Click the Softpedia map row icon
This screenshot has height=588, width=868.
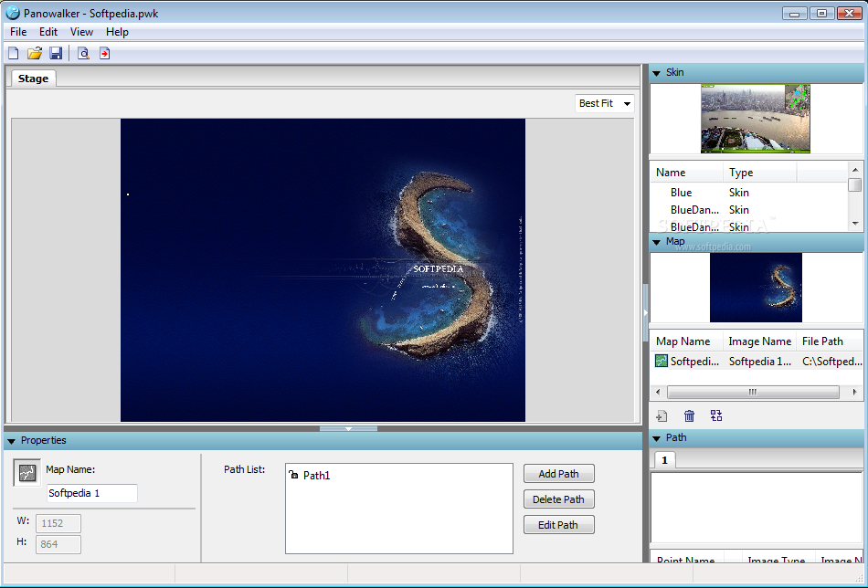661,361
